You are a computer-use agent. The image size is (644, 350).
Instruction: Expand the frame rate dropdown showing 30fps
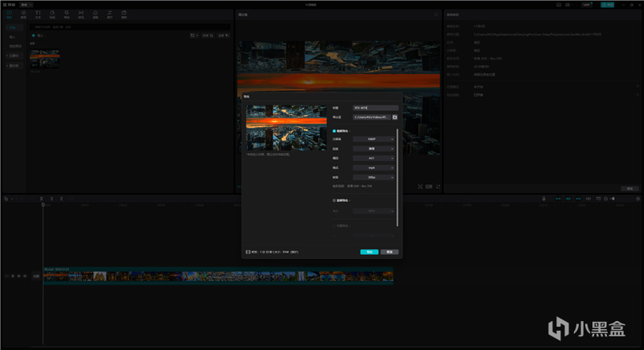coord(374,177)
